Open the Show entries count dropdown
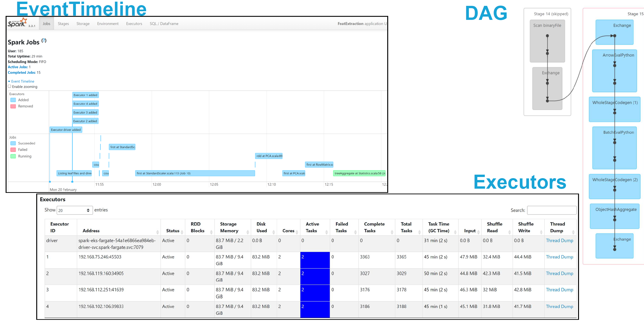 click(75, 210)
